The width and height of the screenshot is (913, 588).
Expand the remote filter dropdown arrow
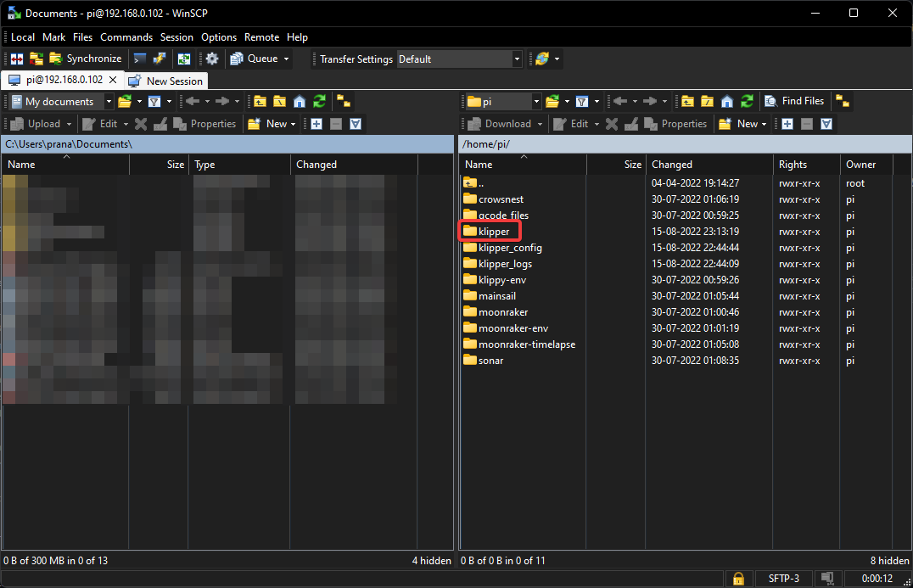(x=597, y=101)
